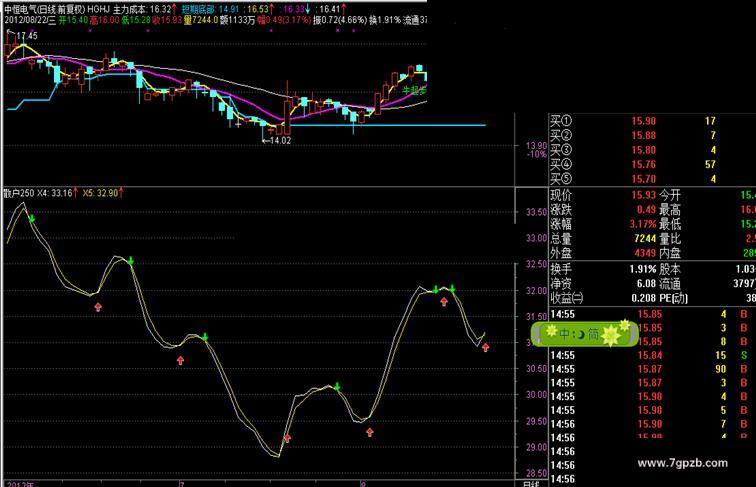Click the 短期底部 label in header
The height and width of the screenshot is (487, 756).
199,9
